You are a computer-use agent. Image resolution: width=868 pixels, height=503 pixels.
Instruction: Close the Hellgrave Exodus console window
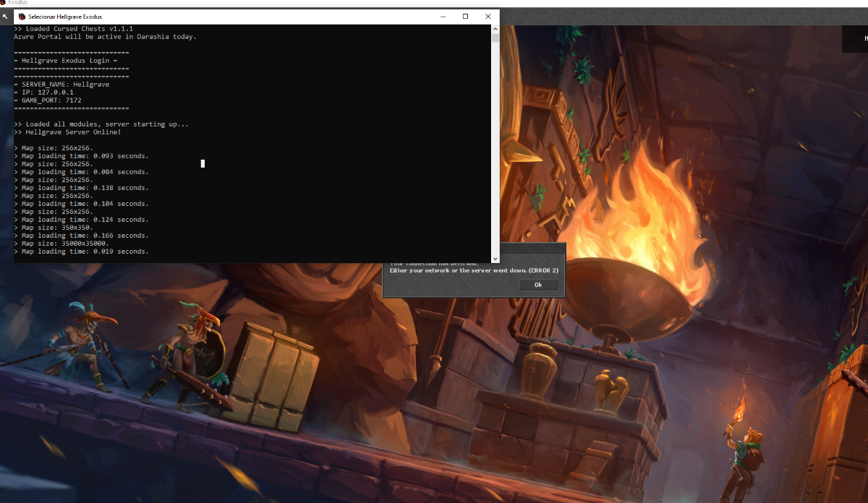[x=488, y=16]
